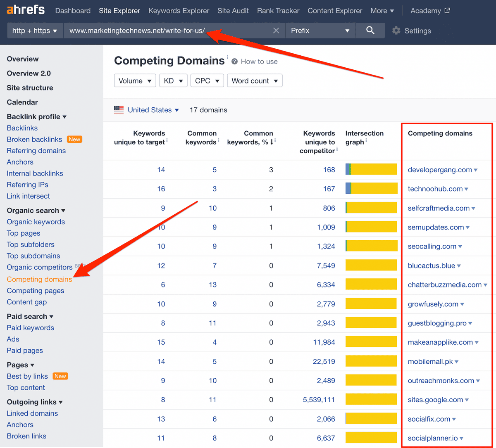Open the Academy external link
The image size is (496, 448).
[x=430, y=11]
